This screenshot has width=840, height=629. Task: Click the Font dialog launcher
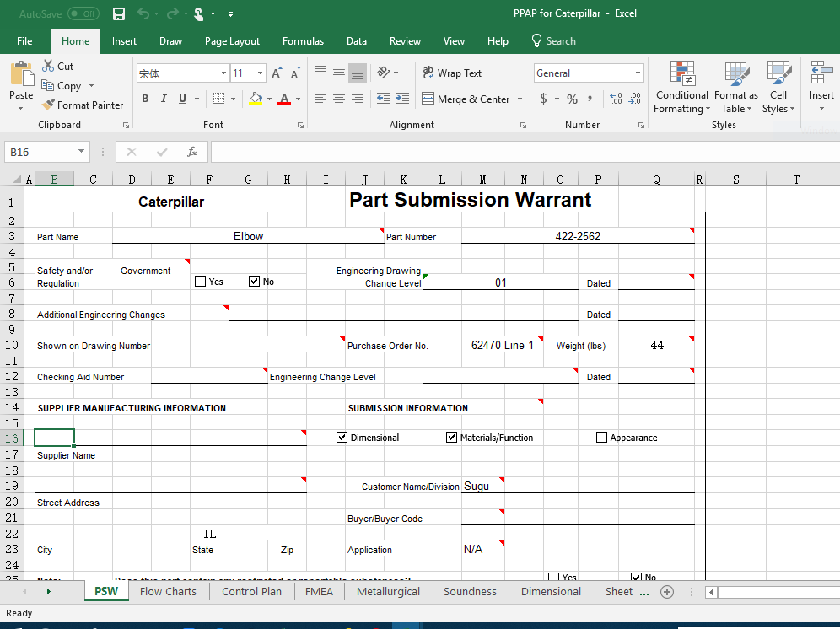coord(300,126)
